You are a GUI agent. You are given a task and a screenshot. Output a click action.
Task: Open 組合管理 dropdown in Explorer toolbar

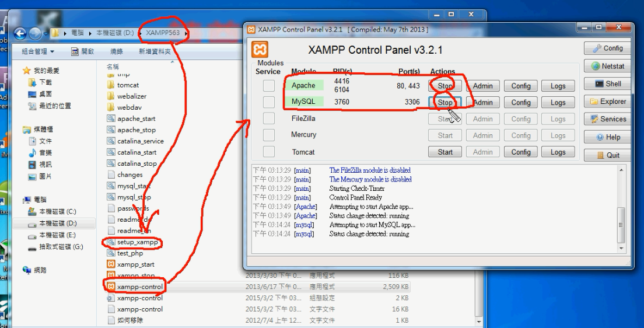[x=38, y=51]
